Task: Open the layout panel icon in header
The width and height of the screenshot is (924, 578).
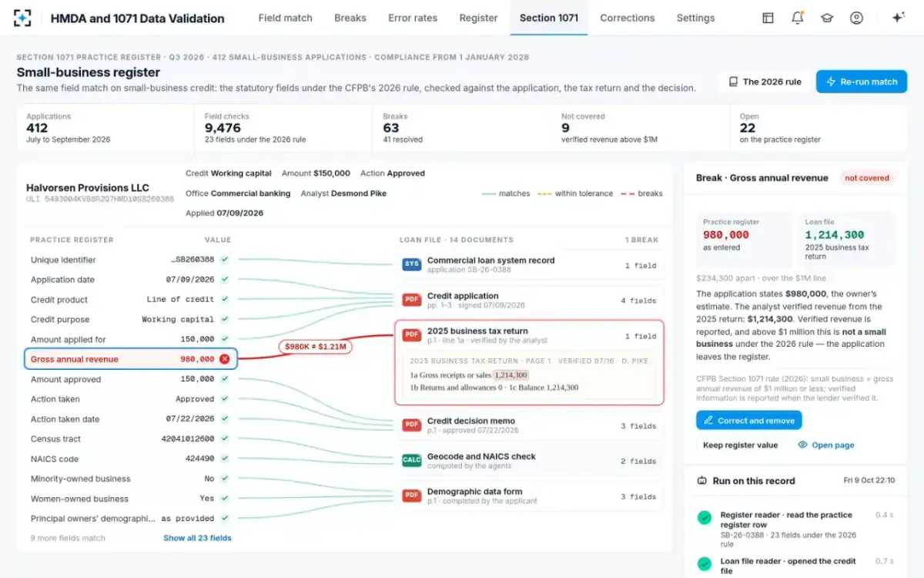Action: coord(768,18)
